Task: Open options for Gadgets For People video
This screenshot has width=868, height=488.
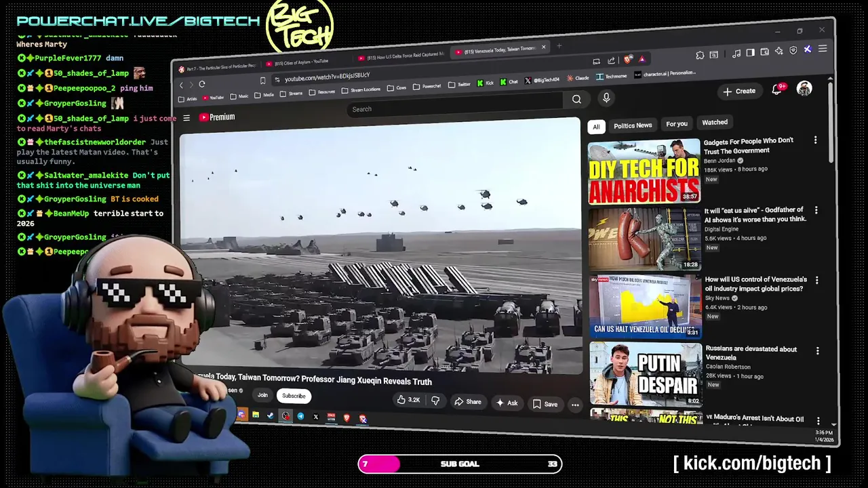Action: pyautogui.click(x=815, y=140)
